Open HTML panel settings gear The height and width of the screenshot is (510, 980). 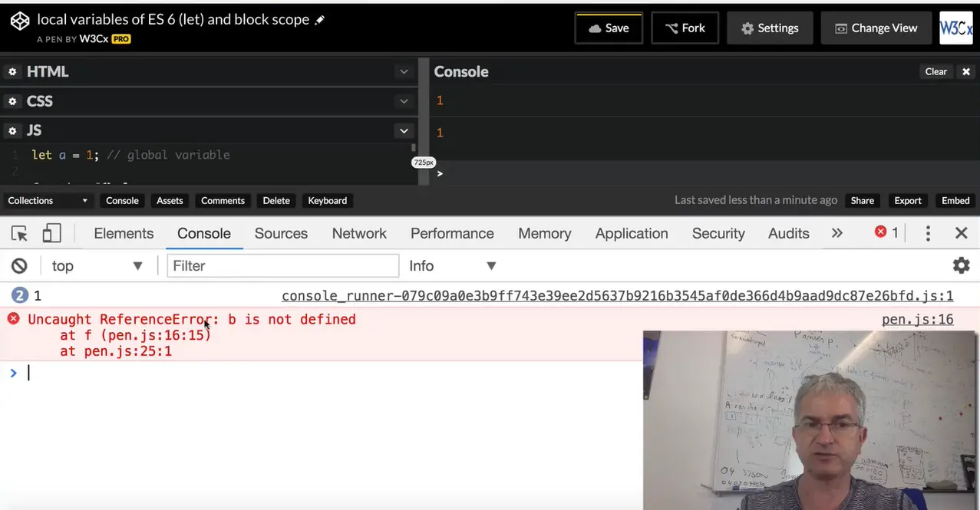click(x=12, y=71)
